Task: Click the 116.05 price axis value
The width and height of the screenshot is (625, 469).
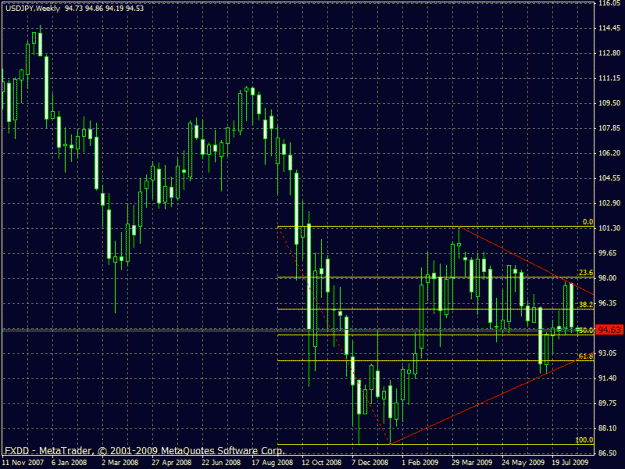Action: click(609, 3)
